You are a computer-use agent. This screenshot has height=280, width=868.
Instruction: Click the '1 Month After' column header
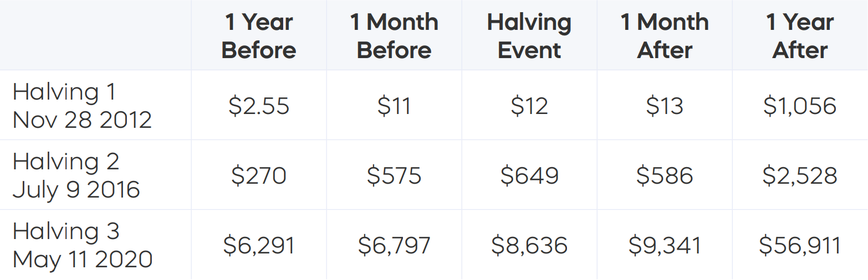[x=665, y=36]
